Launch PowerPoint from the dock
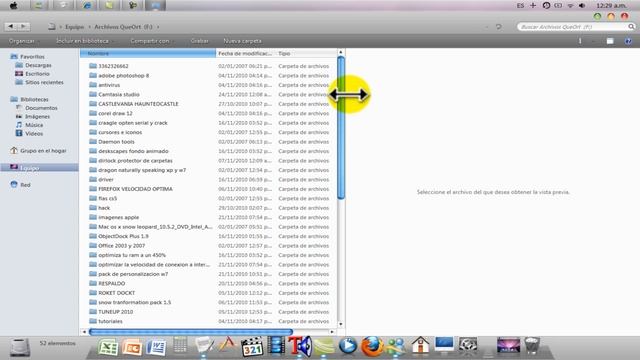The width and height of the screenshot is (640, 360). coord(132,347)
